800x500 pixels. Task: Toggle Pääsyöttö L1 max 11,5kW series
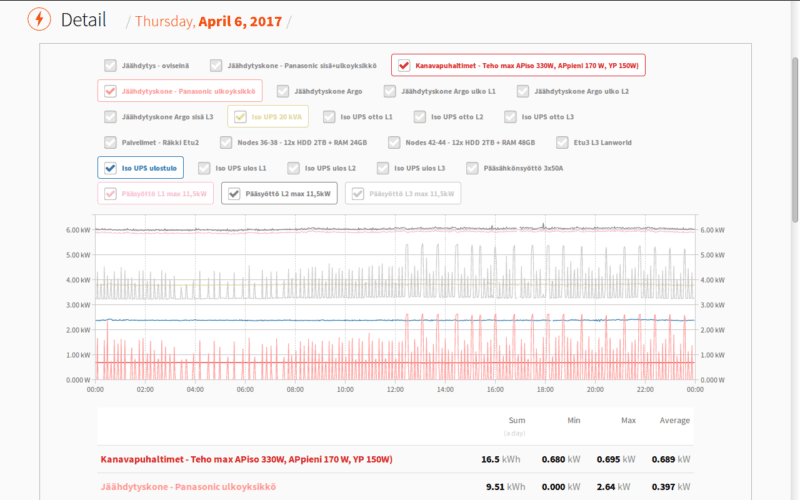(110, 194)
